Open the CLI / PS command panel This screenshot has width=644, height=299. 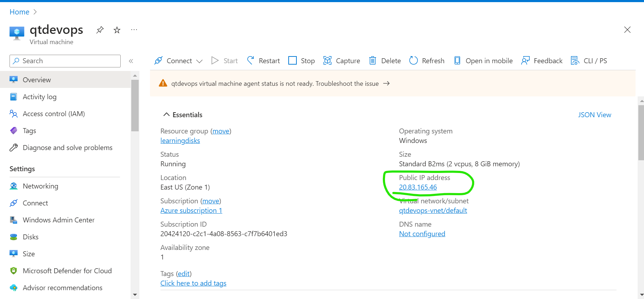click(x=589, y=61)
